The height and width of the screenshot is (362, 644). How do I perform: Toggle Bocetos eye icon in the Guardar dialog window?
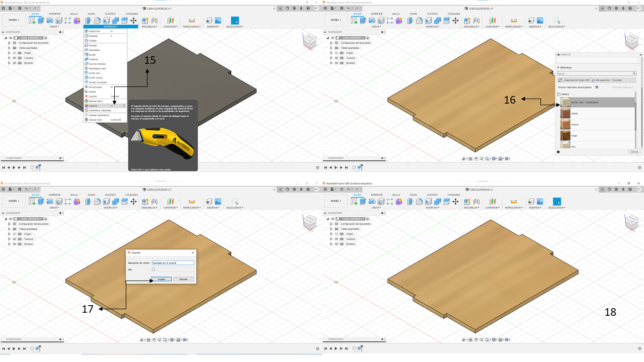(x=14, y=244)
